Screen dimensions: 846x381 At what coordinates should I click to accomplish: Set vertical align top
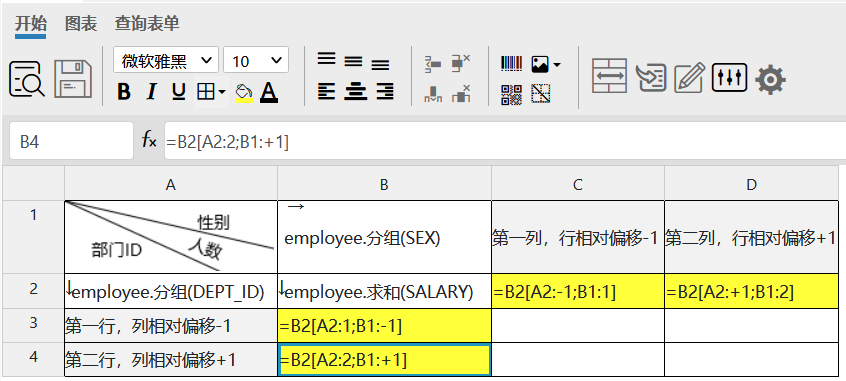coord(326,59)
